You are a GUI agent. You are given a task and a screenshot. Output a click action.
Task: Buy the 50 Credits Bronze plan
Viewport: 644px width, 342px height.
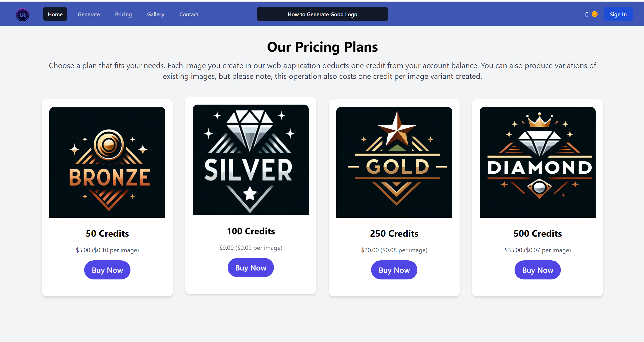click(107, 270)
